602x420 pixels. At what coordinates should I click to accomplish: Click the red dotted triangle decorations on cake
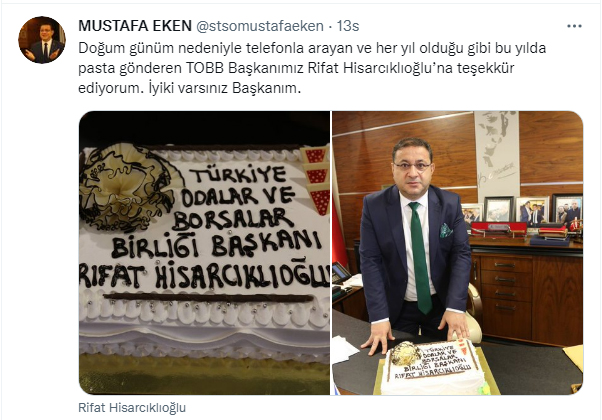point(317,180)
